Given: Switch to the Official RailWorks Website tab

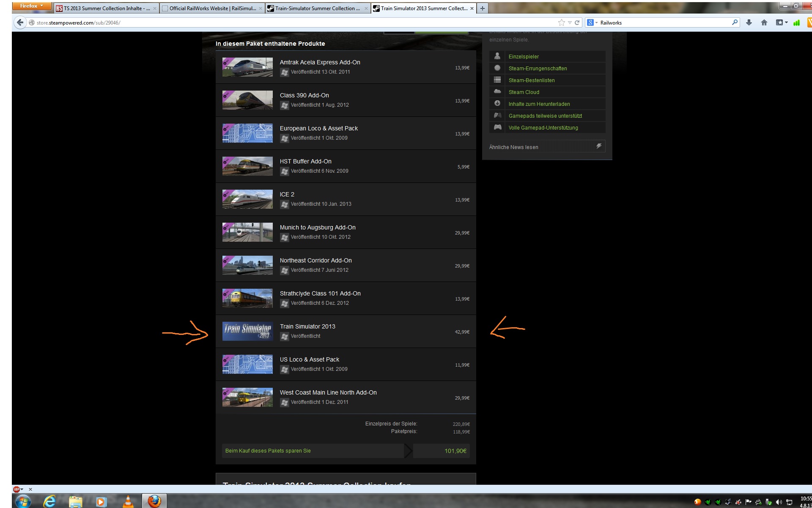Looking at the screenshot, I should click(x=212, y=8).
